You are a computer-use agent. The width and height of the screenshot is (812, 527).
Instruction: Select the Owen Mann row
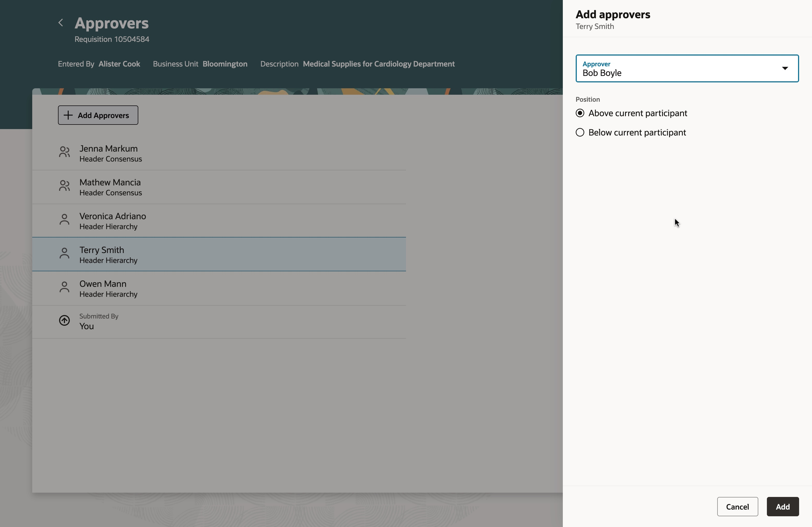pyautogui.click(x=219, y=288)
